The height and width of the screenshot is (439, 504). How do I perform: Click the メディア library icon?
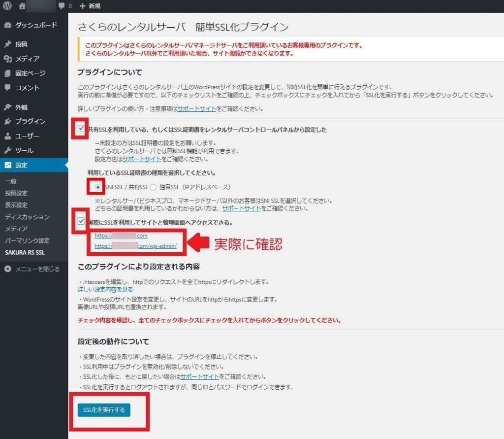click(x=8, y=59)
